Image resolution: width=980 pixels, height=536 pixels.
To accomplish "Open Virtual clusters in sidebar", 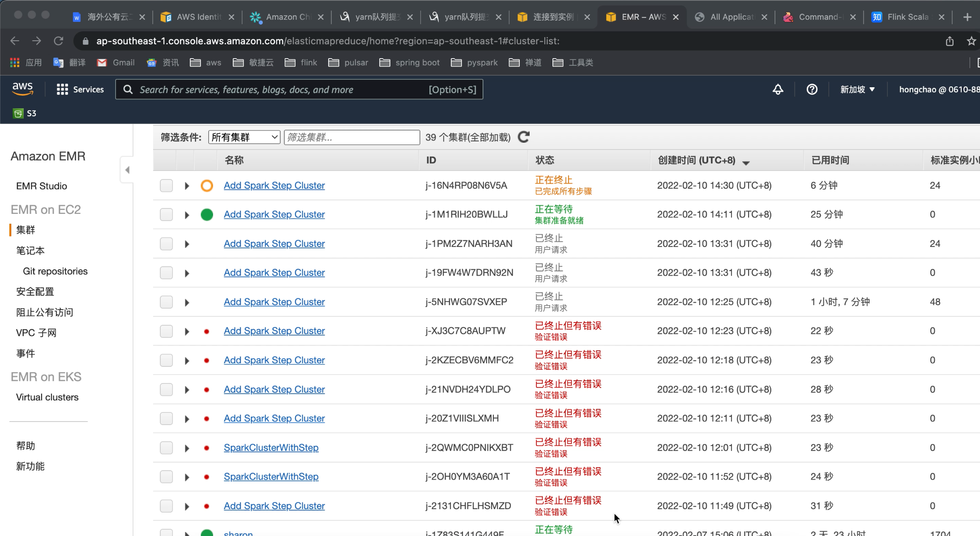I will (x=47, y=397).
